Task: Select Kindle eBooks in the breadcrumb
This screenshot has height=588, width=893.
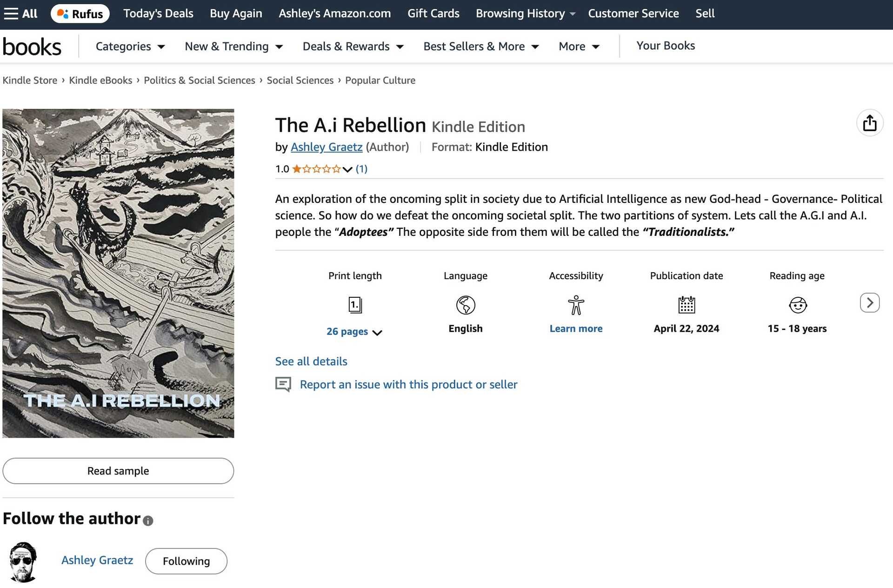Action: (100, 80)
